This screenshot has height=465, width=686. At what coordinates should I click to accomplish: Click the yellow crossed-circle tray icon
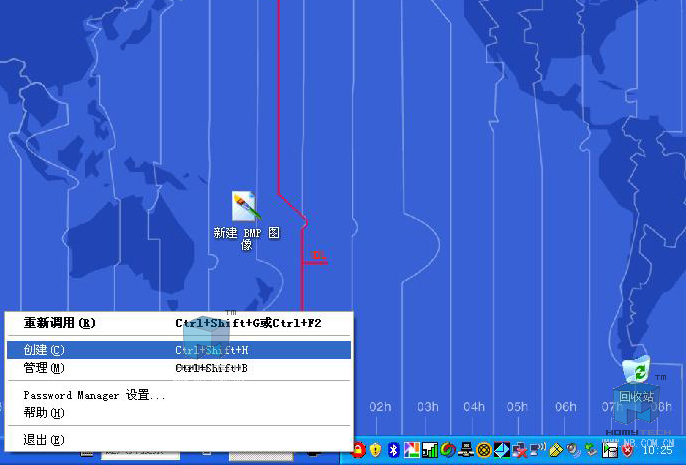tap(484, 451)
